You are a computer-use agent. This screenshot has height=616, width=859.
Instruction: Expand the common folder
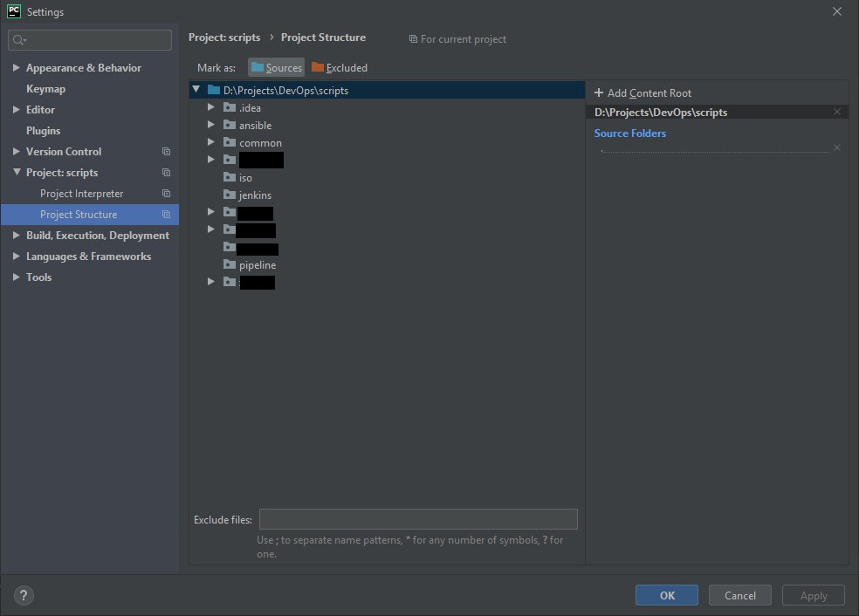coord(211,142)
